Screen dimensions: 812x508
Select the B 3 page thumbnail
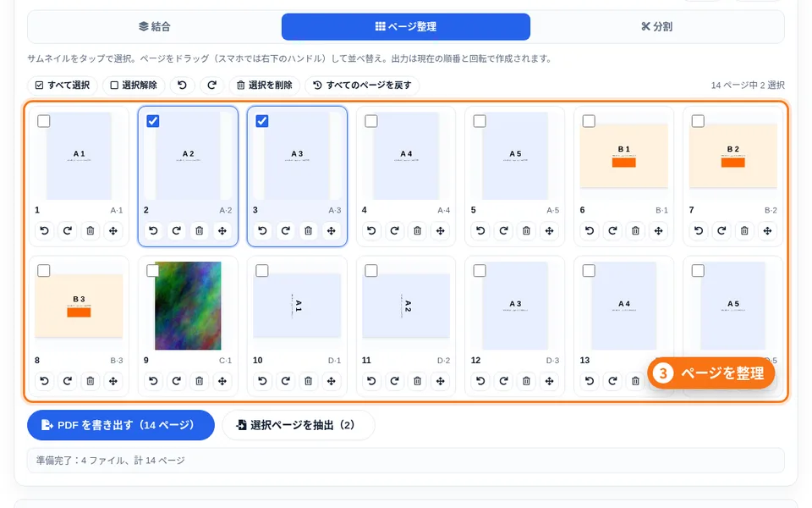point(79,306)
